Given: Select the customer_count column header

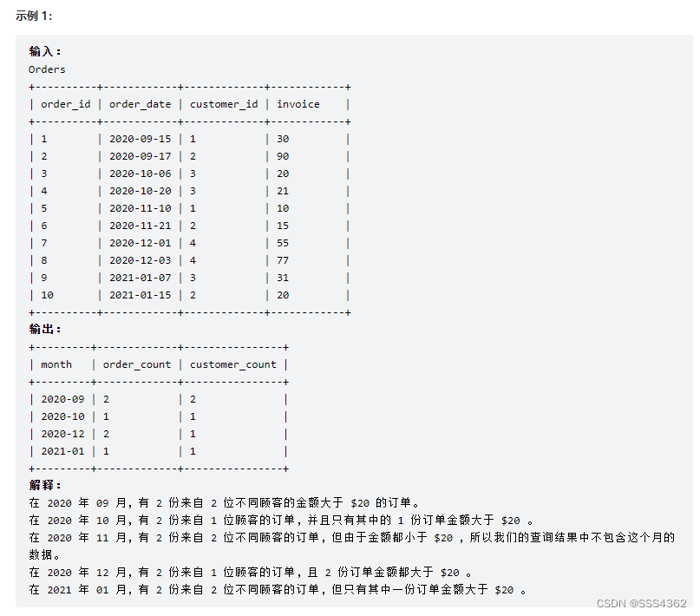Looking at the screenshot, I should point(233,364).
